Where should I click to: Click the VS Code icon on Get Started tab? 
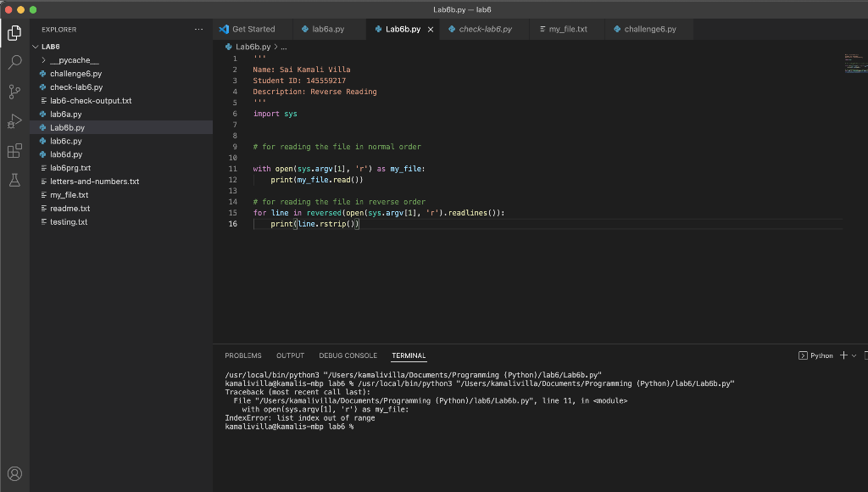224,29
